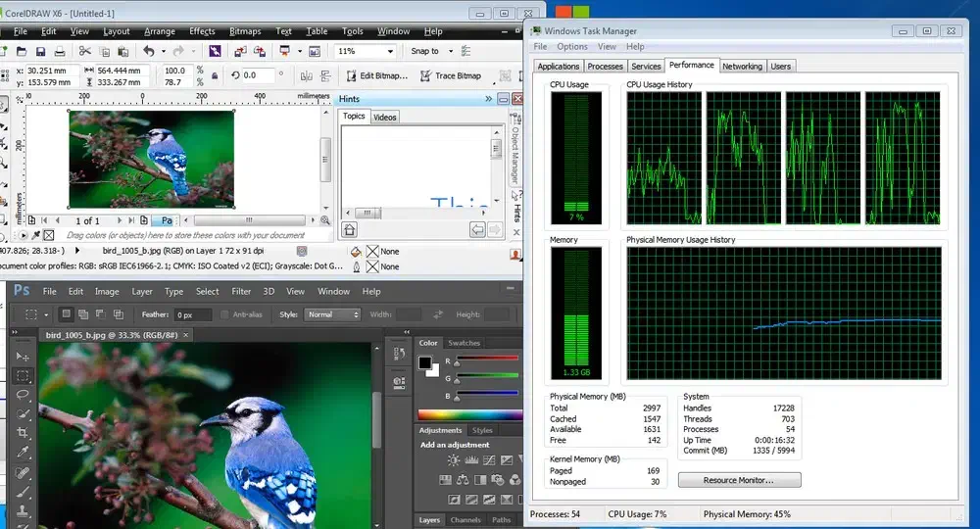This screenshot has width=980, height=529.
Task: Enable the Anti-alias checkbox
Action: coord(224,314)
